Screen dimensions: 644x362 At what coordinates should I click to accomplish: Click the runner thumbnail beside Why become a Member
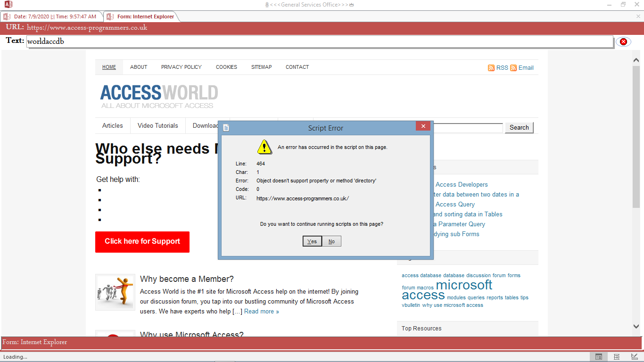point(115,292)
